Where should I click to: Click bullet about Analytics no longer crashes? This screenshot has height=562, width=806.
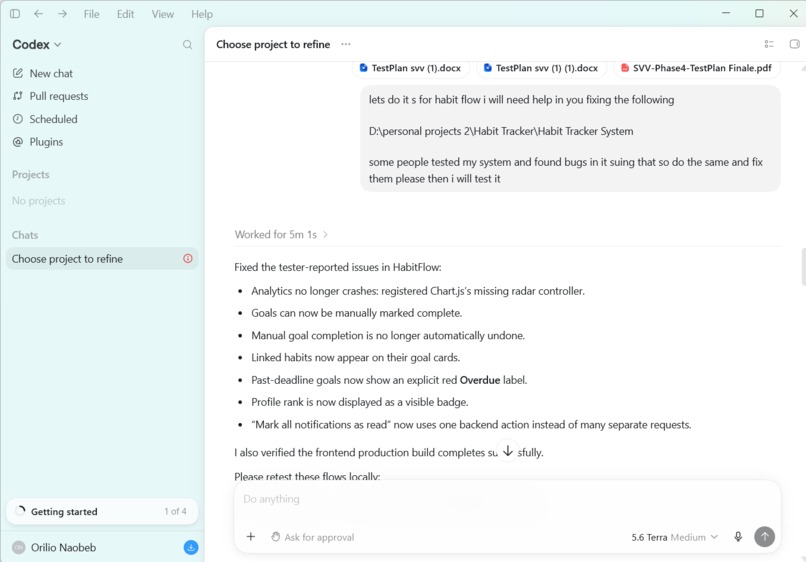point(418,292)
